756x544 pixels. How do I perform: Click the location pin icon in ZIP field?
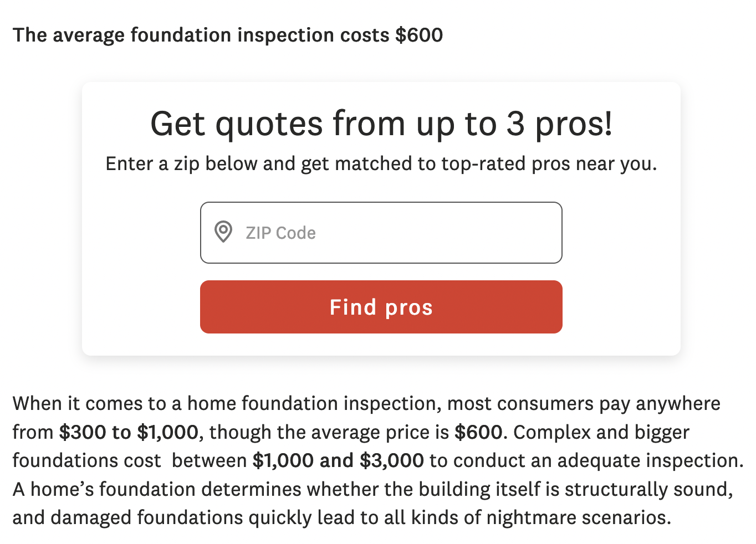223,232
